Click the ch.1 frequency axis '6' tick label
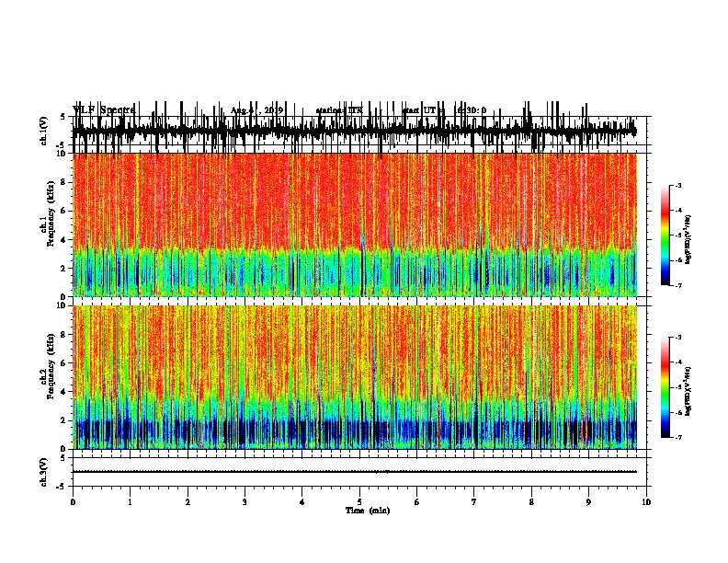728x563 pixels. coord(63,211)
